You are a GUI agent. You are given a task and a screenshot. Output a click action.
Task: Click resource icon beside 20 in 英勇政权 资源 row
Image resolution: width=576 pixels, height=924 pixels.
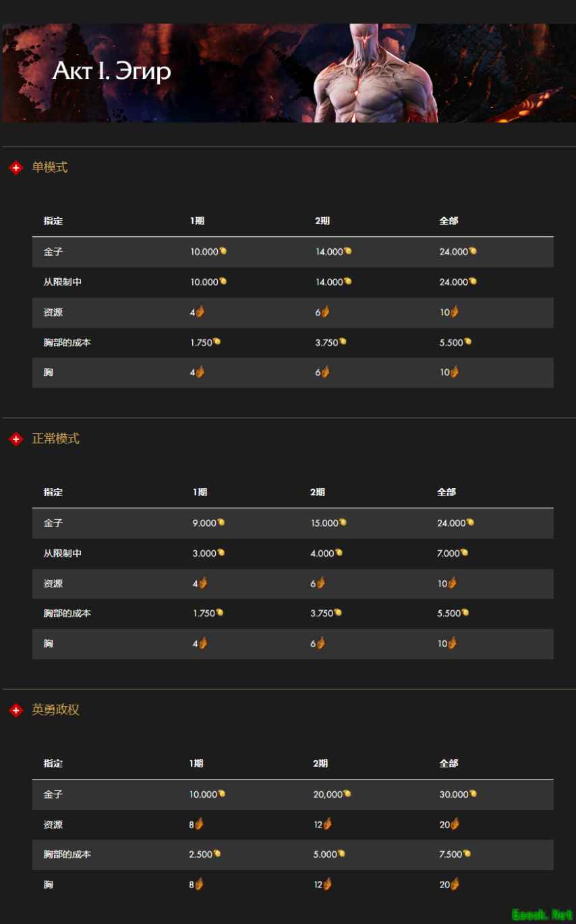pyautogui.click(x=455, y=824)
